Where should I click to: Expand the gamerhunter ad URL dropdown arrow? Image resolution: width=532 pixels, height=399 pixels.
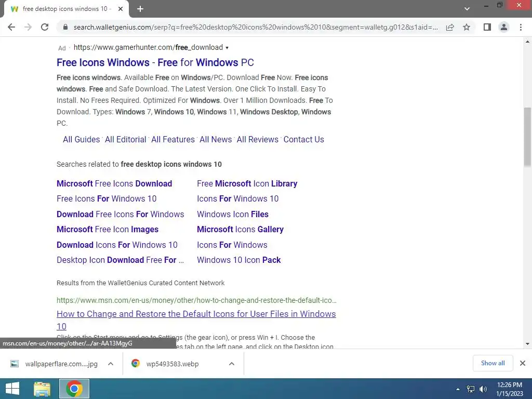(227, 48)
